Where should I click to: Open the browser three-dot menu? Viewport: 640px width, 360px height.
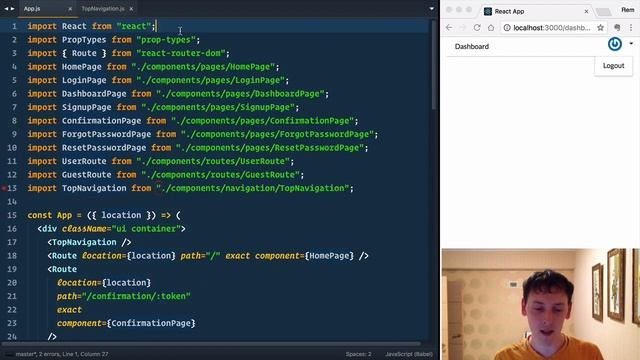click(x=631, y=28)
